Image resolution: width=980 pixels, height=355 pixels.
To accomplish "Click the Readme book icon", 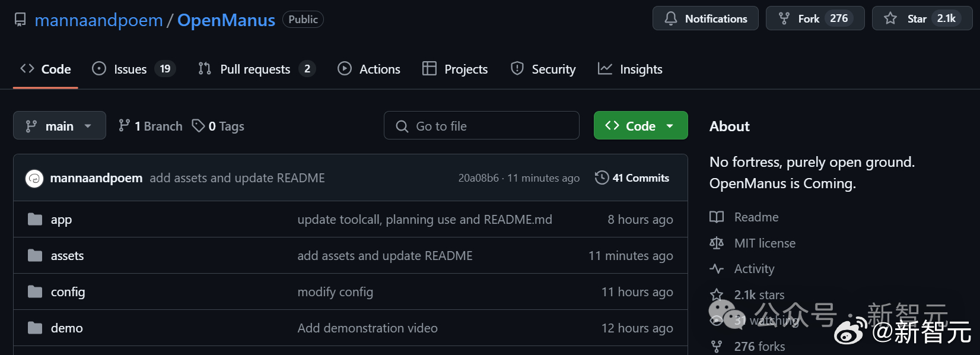I will pyautogui.click(x=717, y=217).
